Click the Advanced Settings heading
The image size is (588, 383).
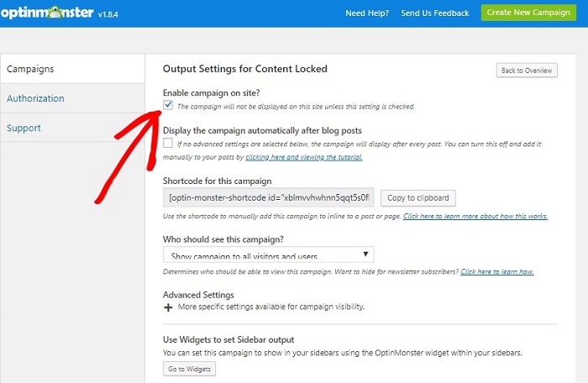pyautogui.click(x=198, y=295)
